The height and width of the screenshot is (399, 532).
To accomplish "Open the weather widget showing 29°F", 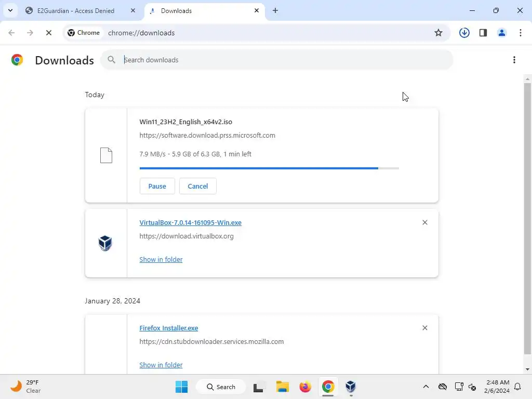I will click(x=25, y=387).
